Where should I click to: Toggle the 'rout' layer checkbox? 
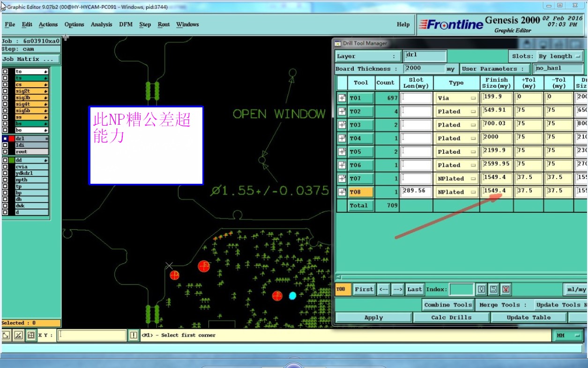[5, 152]
